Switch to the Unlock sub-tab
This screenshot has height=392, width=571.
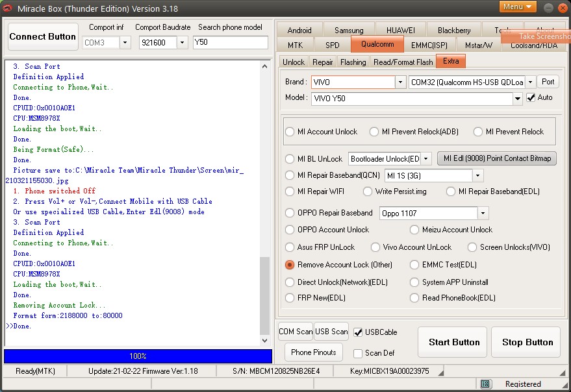(294, 62)
